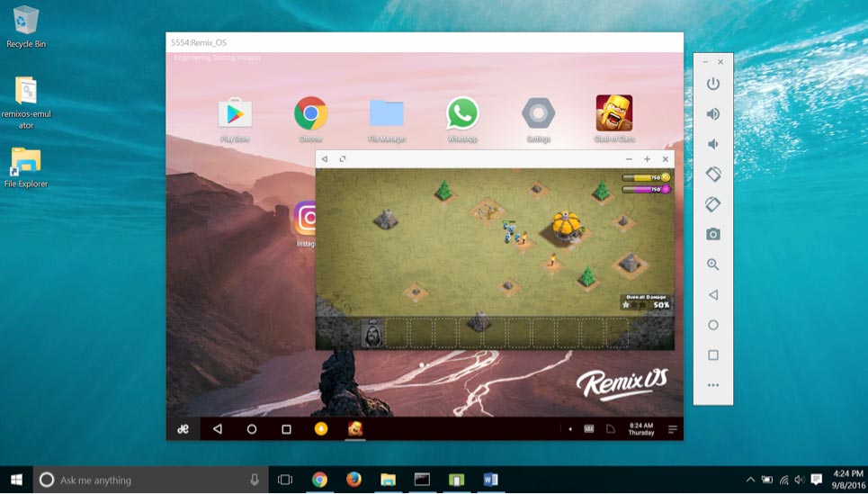
Task: Open WhatsApp on Remix desktop
Action: pos(462,113)
